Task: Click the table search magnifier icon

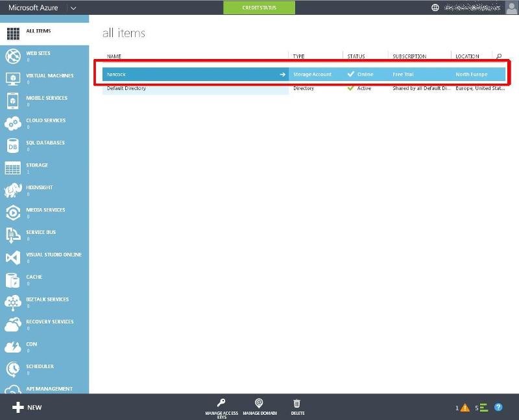Action: tap(499, 56)
